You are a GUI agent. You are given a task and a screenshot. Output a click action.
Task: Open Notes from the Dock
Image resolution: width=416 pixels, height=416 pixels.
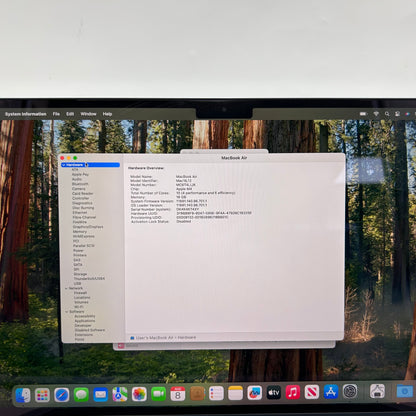[x=235, y=393]
